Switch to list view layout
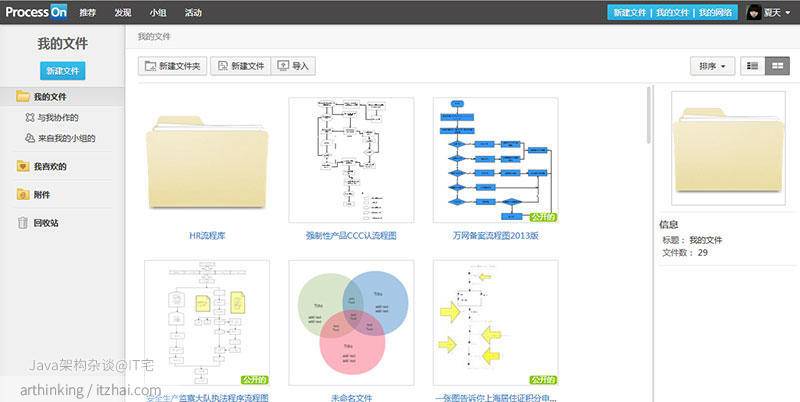 click(753, 66)
